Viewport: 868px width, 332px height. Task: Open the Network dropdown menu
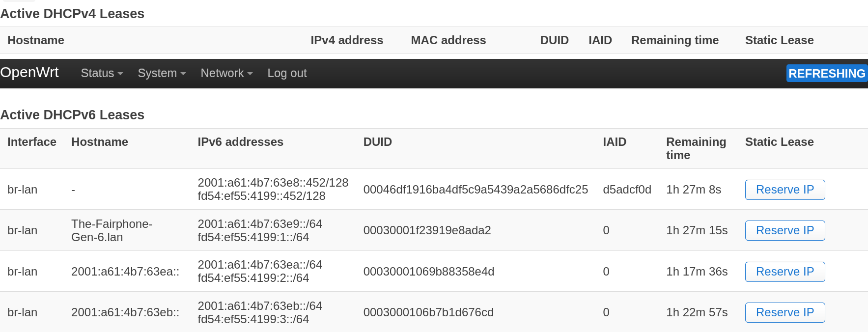(226, 73)
